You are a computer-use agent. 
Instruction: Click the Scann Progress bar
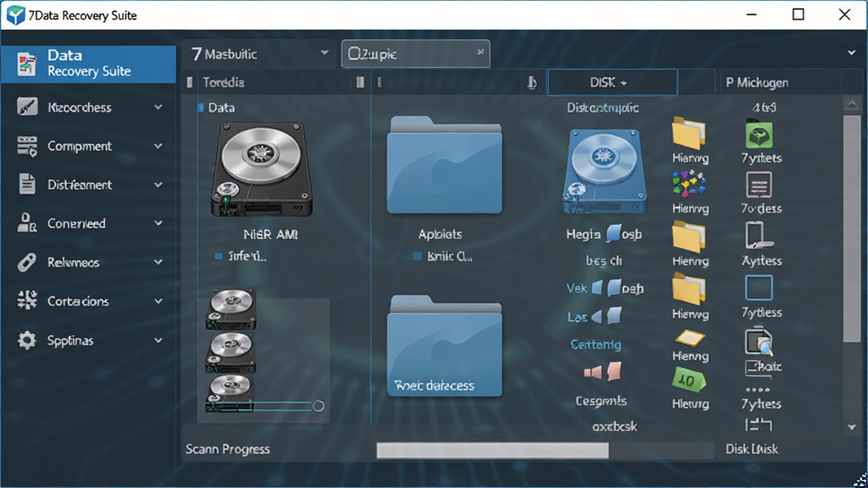[x=545, y=451]
